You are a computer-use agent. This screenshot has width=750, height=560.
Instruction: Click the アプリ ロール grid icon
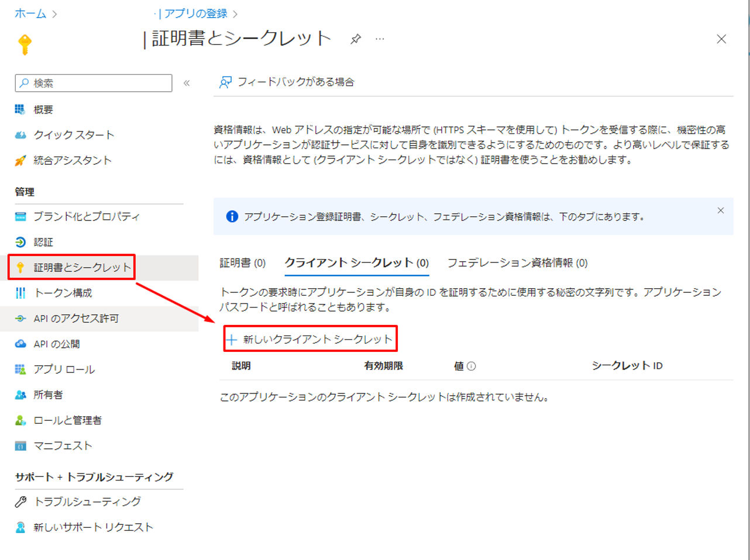pos(20,369)
